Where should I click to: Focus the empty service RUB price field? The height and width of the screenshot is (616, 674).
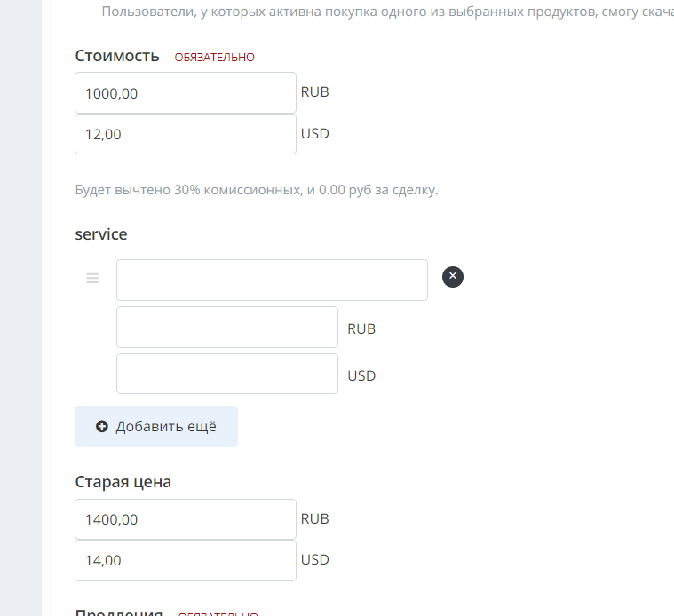point(227,327)
